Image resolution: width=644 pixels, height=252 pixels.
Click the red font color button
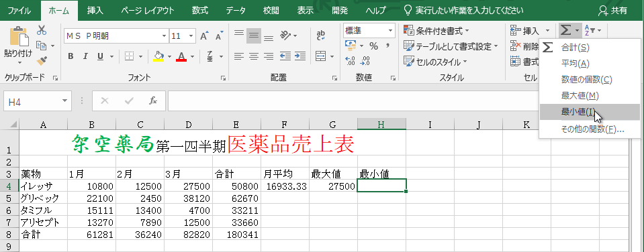(181, 56)
